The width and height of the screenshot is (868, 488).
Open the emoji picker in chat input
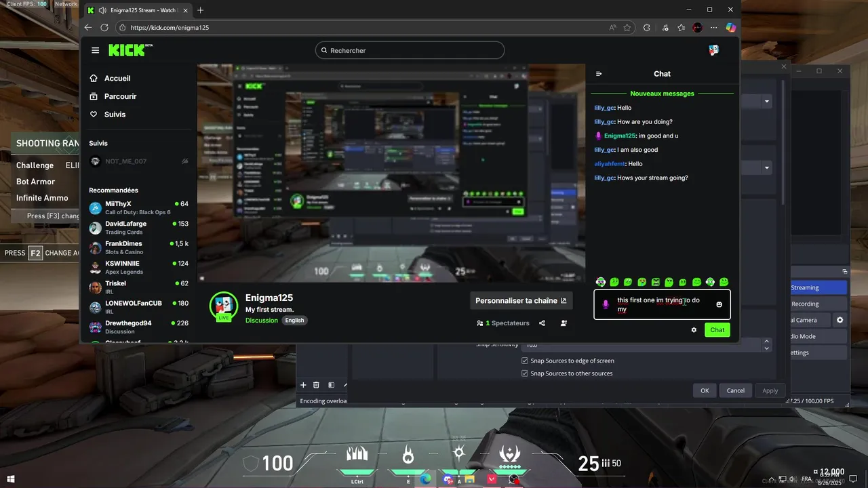[x=719, y=304]
